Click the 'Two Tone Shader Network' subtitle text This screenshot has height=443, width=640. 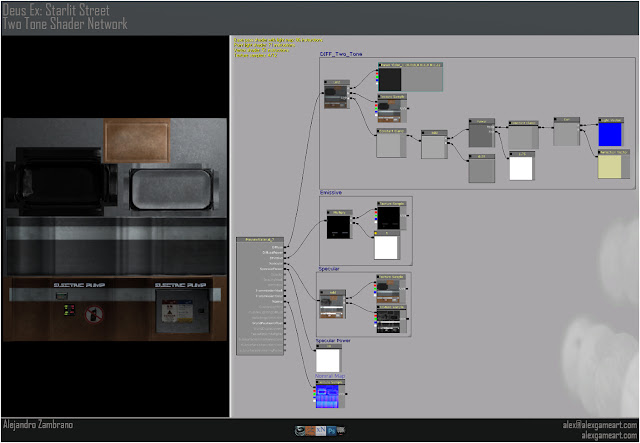coord(65,24)
